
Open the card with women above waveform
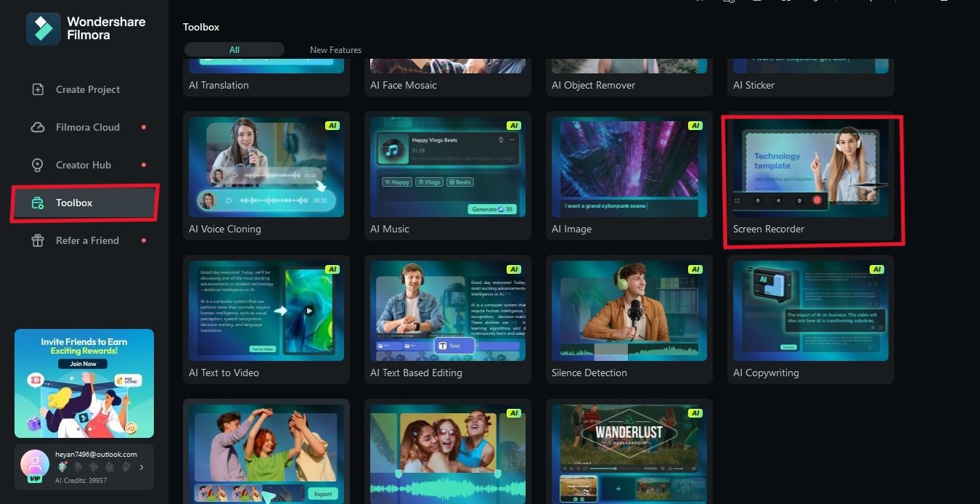(448, 452)
